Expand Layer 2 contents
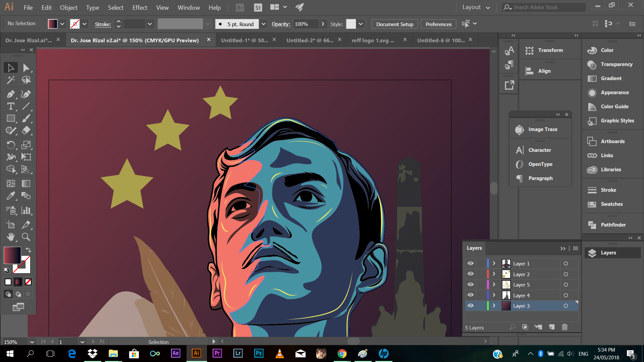644x362 pixels. click(494, 274)
